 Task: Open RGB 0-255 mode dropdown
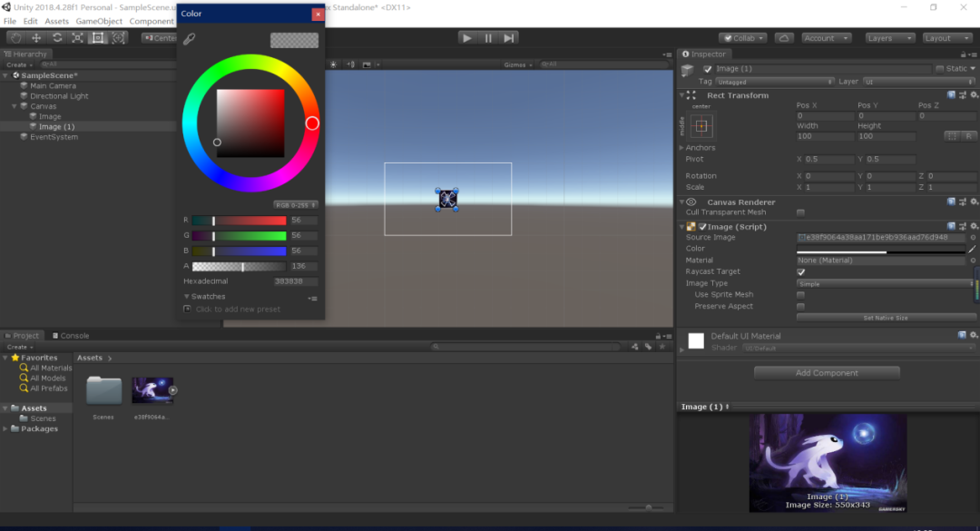[x=296, y=205]
